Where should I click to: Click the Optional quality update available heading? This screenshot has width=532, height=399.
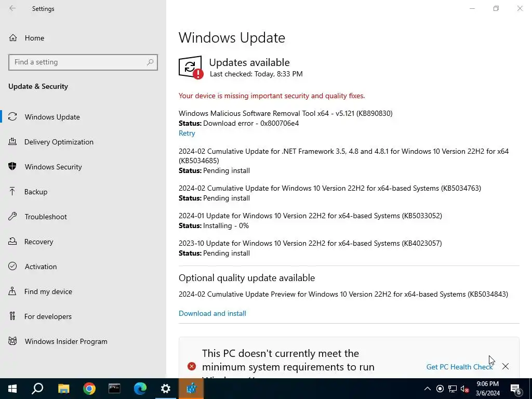[x=247, y=278]
